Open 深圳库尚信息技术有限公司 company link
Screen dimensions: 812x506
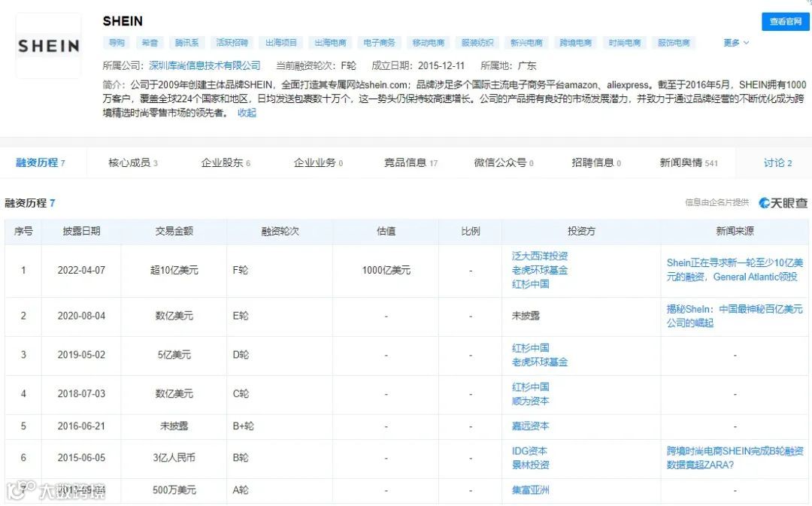click(x=205, y=65)
